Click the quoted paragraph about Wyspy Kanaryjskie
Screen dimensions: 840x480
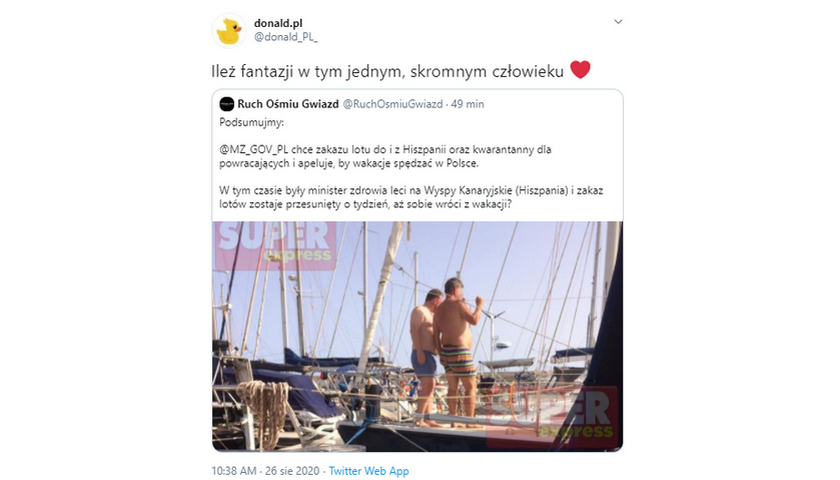411,197
